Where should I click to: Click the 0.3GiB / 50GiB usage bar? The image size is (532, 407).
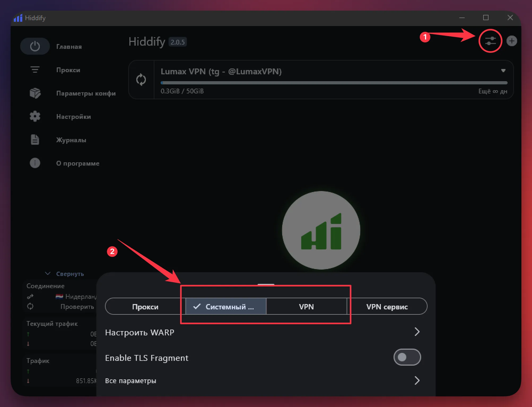tap(334, 83)
